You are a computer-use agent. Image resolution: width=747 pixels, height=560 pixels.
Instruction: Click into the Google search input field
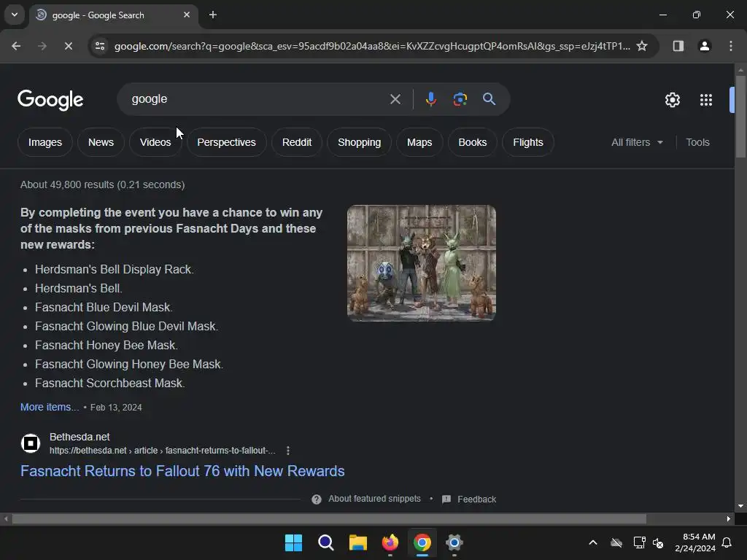click(258, 99)
